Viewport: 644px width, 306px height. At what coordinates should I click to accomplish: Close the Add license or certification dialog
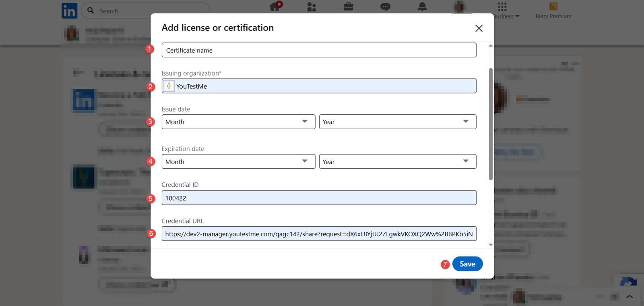(479, 28)
